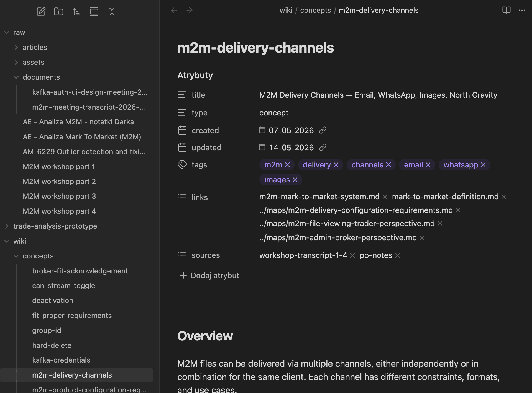This screenshot has width=532, height=393.
Task: Navigate back with the left arrow
Action: pyautogui.click(x=174, y=10)
